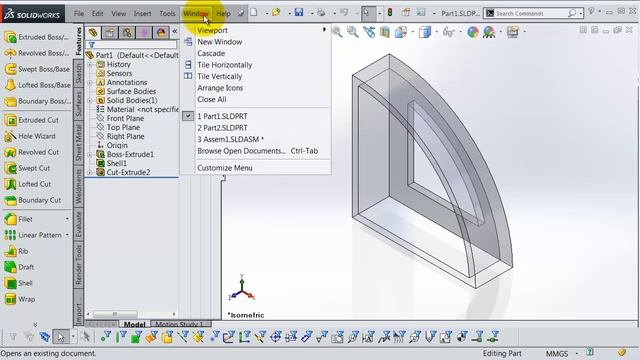Select the Linear Pattern tool

click(x=33, y=235)
